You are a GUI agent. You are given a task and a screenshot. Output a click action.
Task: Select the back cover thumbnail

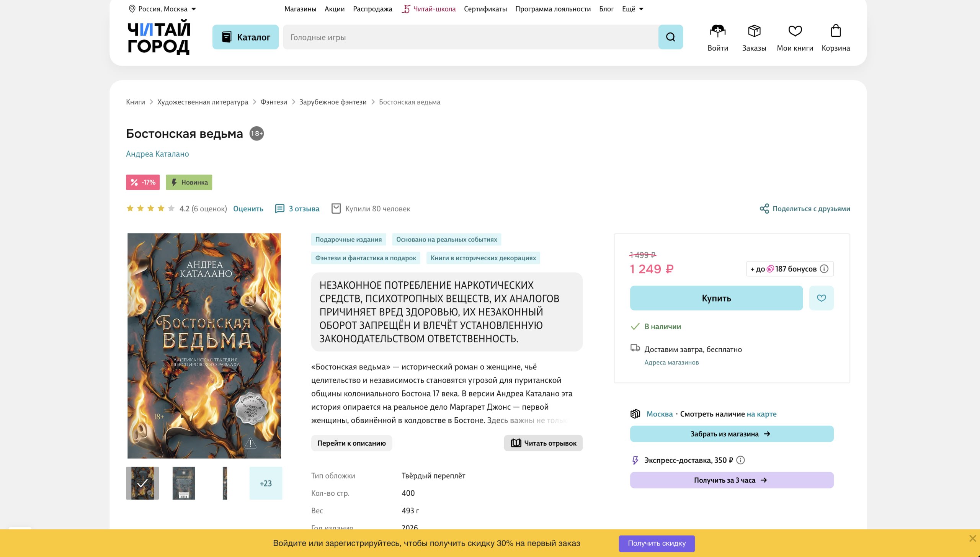tap(184, 483)
